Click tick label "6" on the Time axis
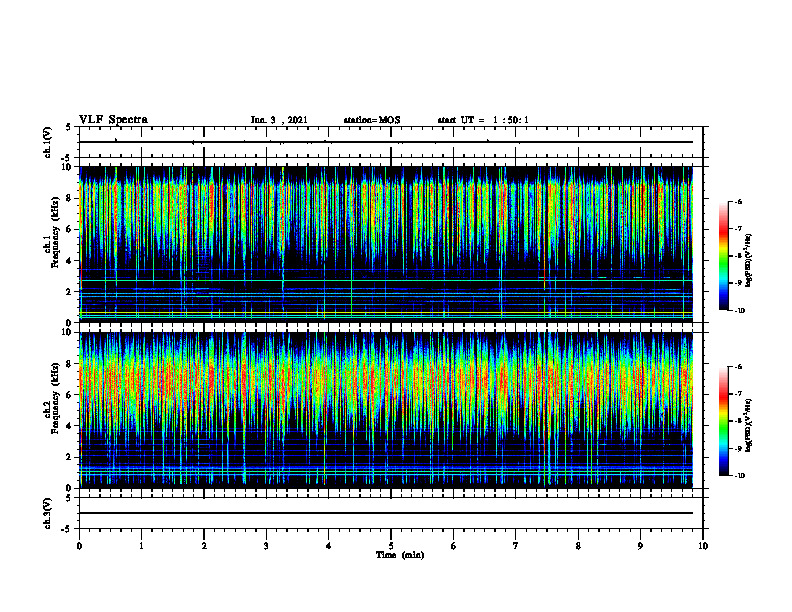Viewport: 792px width, 612px height. tap(454, 546)
